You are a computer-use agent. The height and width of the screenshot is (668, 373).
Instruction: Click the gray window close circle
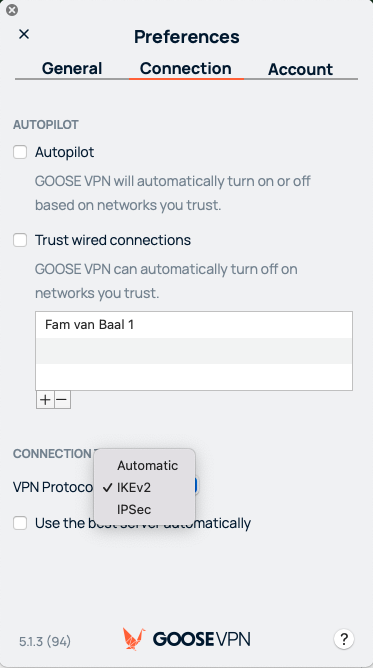(12, 10)
